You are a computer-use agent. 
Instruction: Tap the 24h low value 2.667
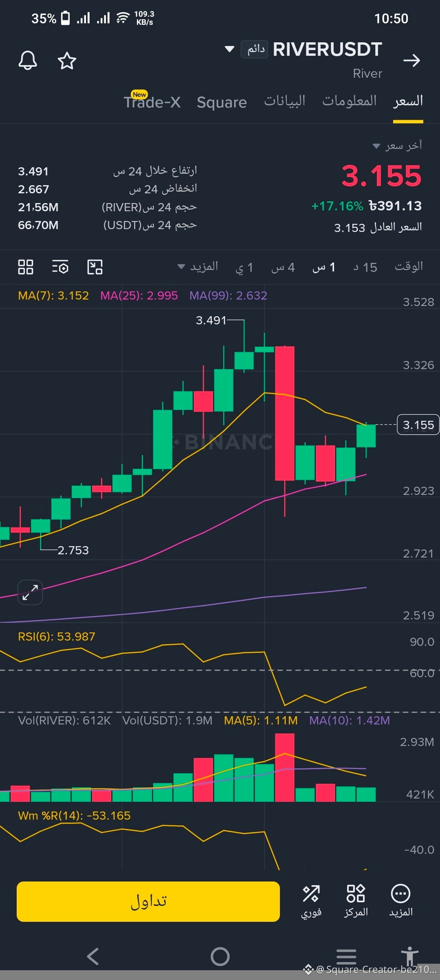pos(33,189)
